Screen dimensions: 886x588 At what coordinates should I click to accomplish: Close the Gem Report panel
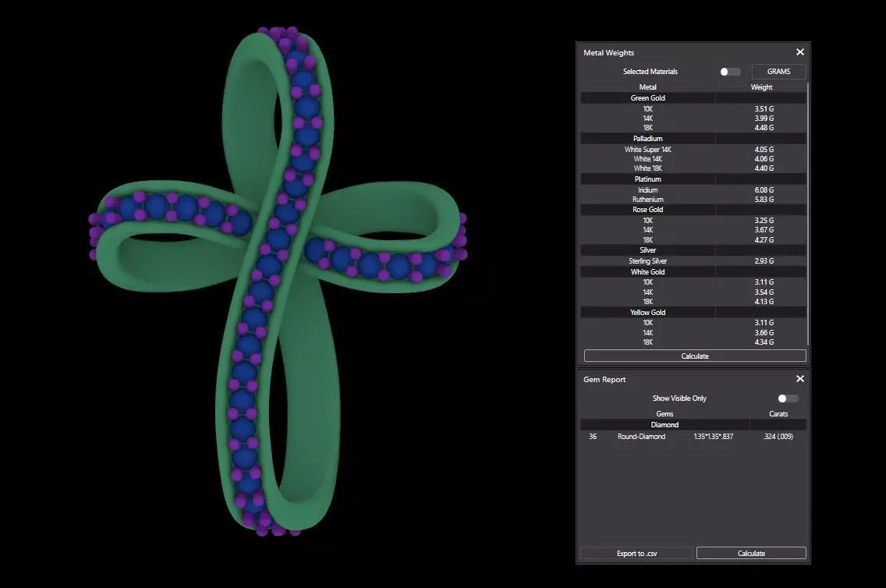click(x=799, y=379)
